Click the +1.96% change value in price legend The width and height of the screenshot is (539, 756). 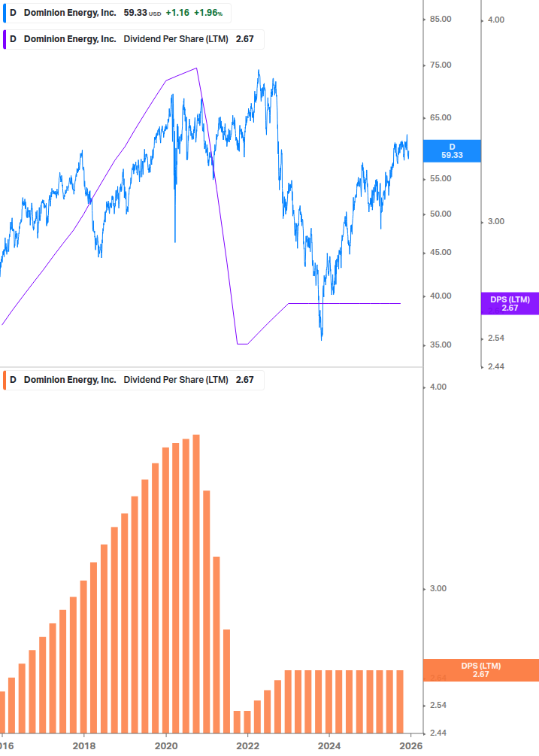click(x=208, y=13)
